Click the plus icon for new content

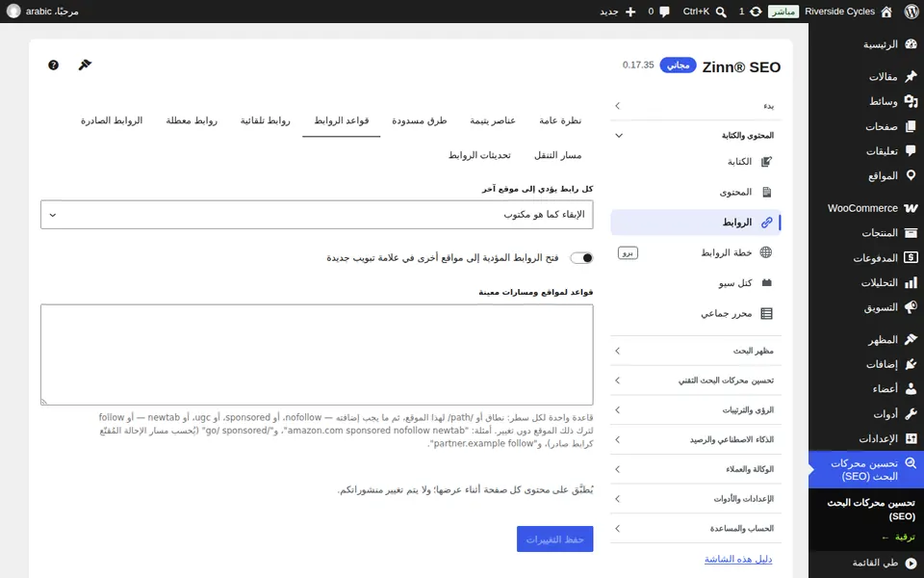click(x=630, y=12)
